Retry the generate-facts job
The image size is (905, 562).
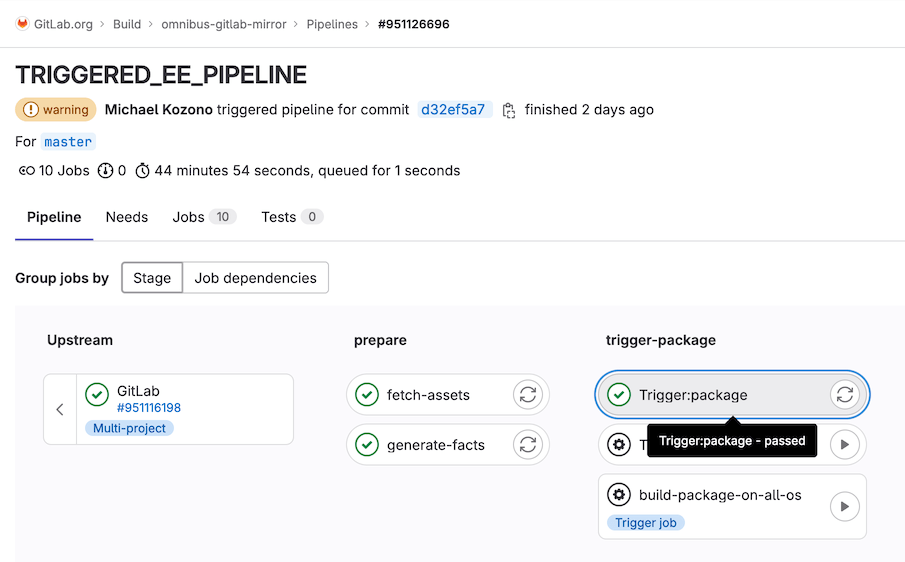pyautogui.click(x=528, y=445)
